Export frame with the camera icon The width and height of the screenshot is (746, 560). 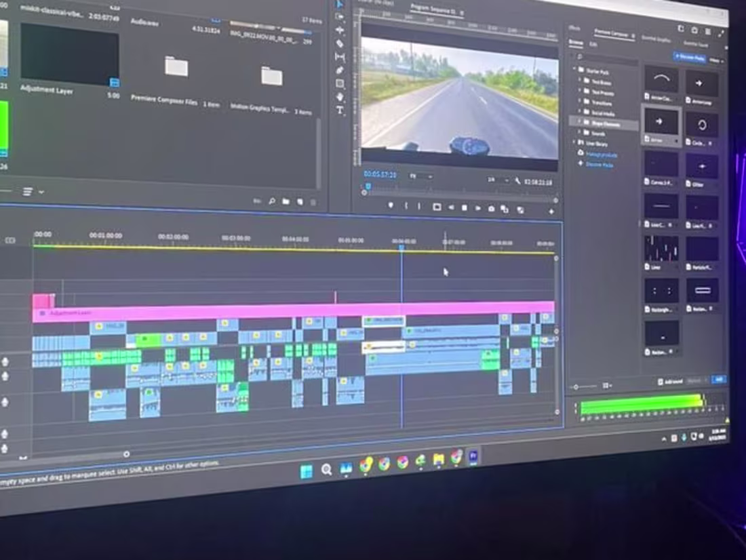[491, 209]
